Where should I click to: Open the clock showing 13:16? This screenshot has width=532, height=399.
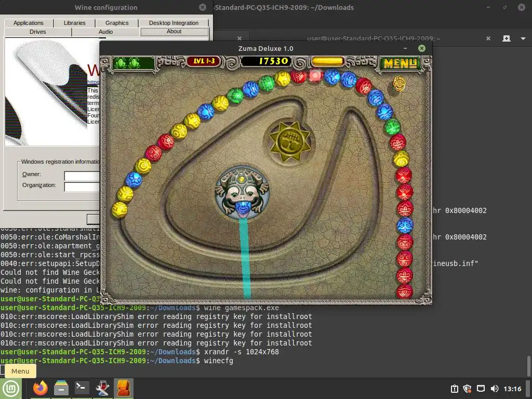click(512, 389)
